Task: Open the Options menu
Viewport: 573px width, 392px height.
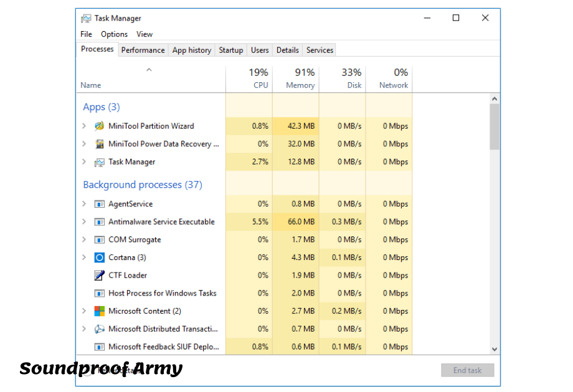Action: pyautogui.click(x=115, y=34)
